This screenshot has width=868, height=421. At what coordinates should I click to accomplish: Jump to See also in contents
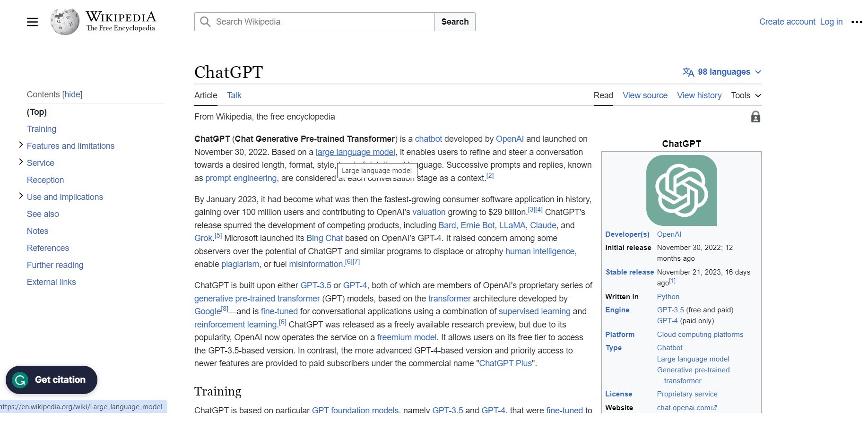tap(43, 214)
